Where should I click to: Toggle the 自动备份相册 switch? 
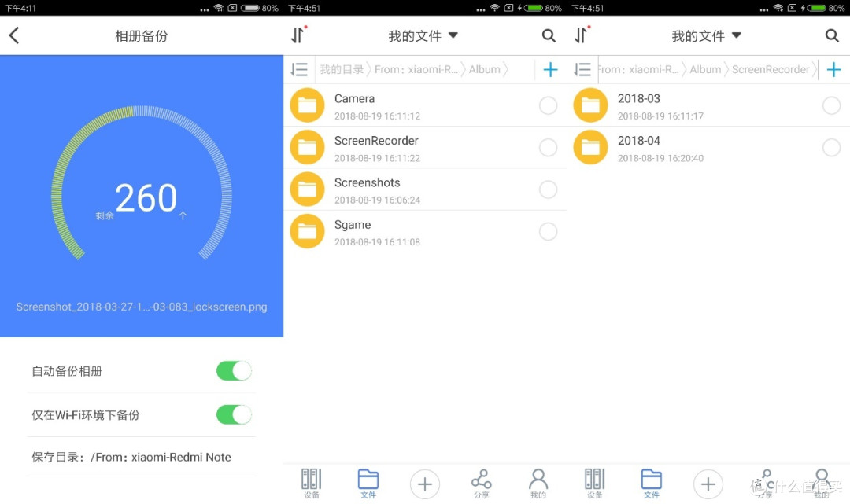point(234,371)
